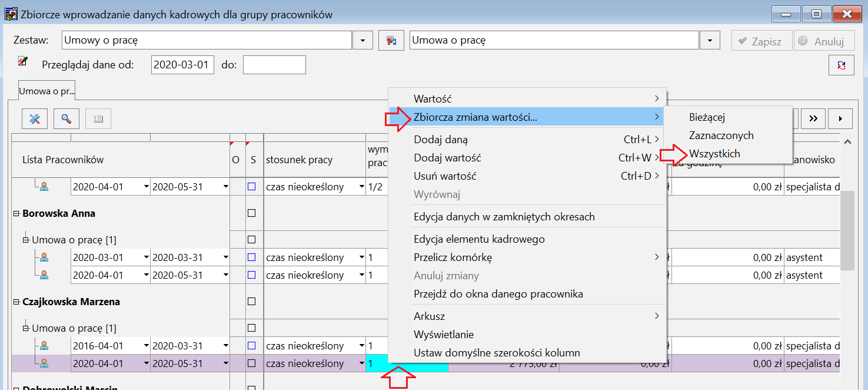Click the refresh icon at top right
The height and width of the screenshot is (390, 868).
coord(841,65)
